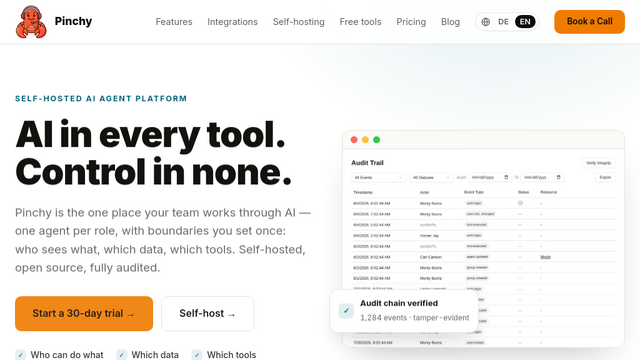Image resolution: width=640 pixels, height=360 pixels.
Task: Click the checkmark beside Who can do what
Action: (x=20, y=355)
